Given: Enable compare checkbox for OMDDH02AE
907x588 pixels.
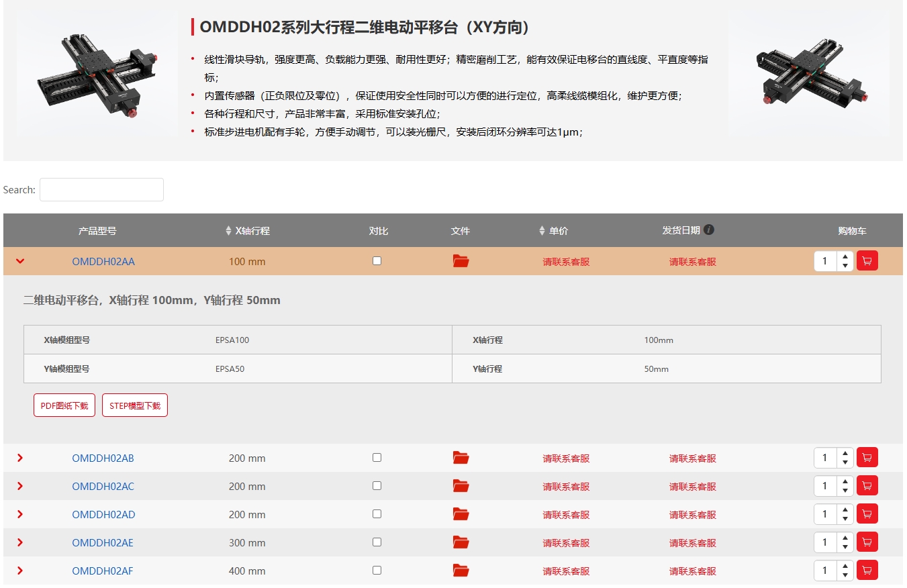Looking at the screenshot, I should point(377,542).
